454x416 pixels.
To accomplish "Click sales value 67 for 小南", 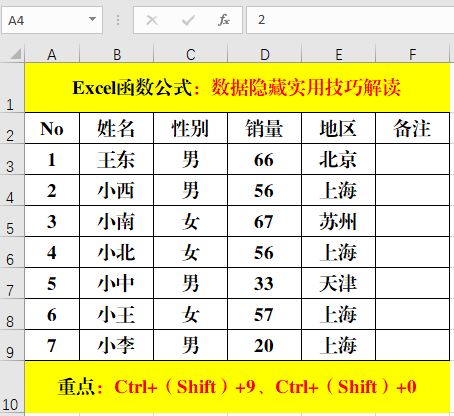I will click(264, 221).
